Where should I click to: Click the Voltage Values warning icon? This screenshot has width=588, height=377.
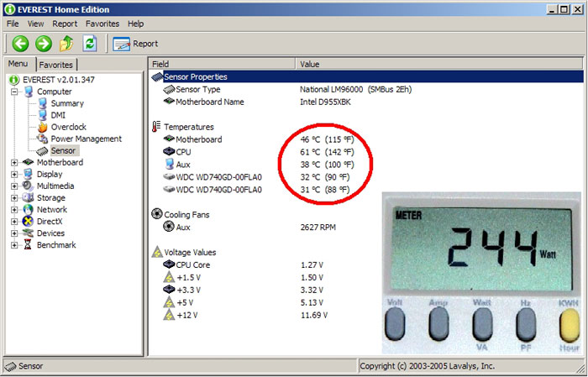tap(157, 252)
